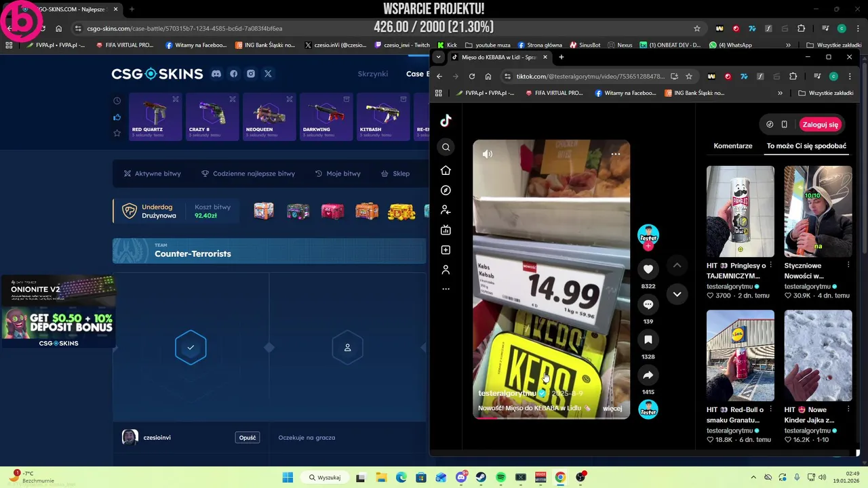Reload the TikTok browser window
Screen dimensions: 868x488
(x=472, y=77)
